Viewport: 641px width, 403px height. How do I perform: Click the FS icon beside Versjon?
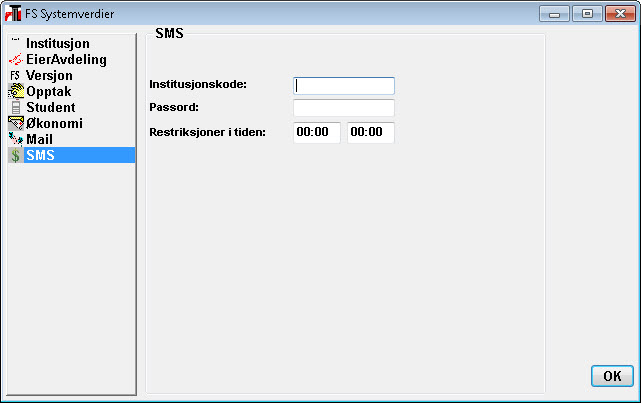click(x=16, y=75)
